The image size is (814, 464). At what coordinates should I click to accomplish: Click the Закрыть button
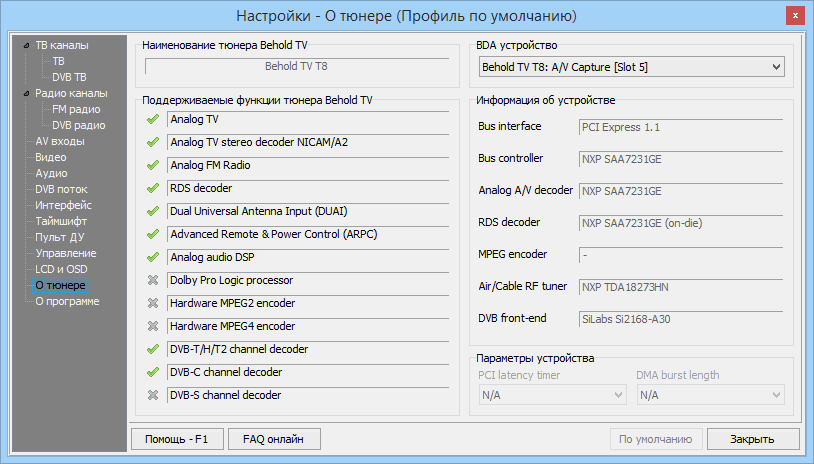coord(752,439)
